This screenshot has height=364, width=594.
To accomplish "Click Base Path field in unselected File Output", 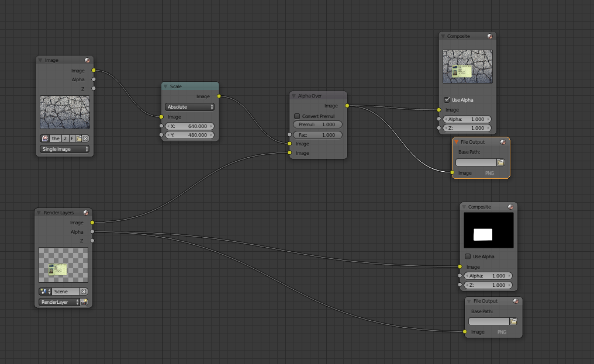I will click(489, 321).
